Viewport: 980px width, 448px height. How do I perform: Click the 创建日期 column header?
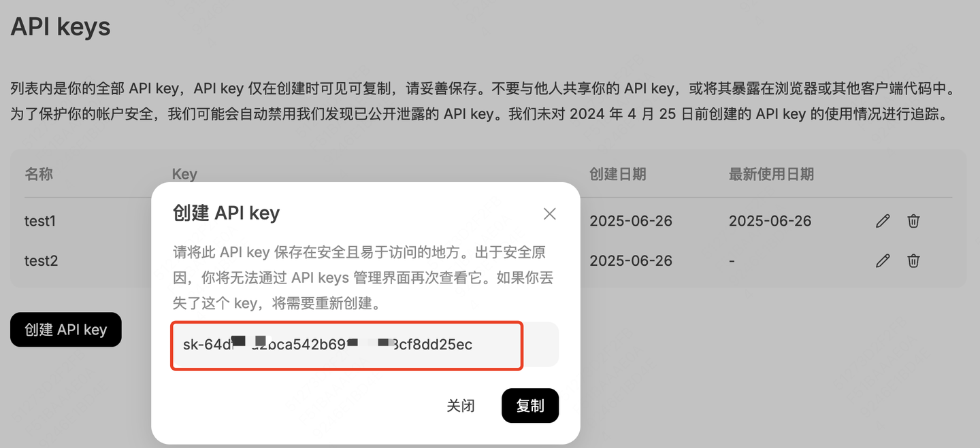(618, 174)
